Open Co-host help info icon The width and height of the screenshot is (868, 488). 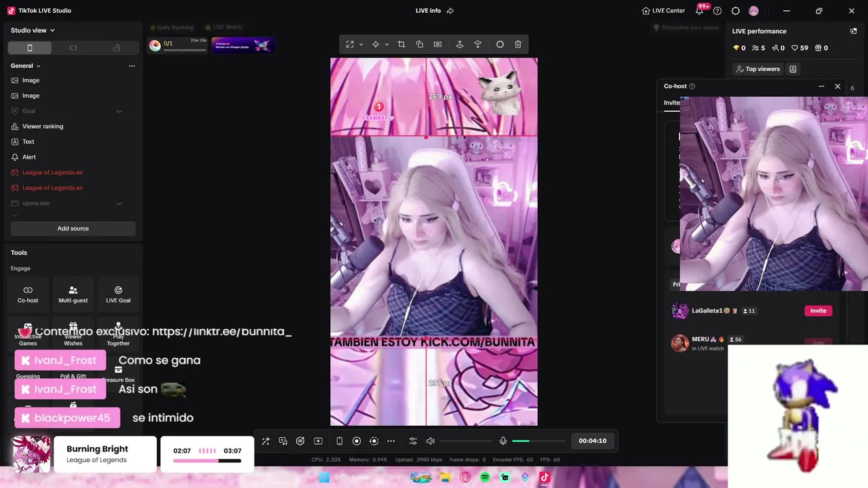692,87
